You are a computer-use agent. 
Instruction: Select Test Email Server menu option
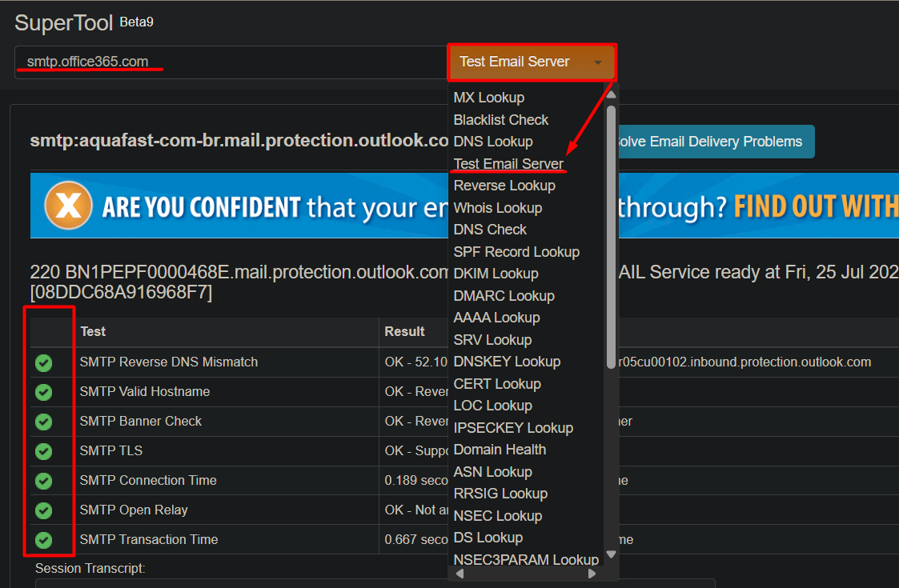508,164
